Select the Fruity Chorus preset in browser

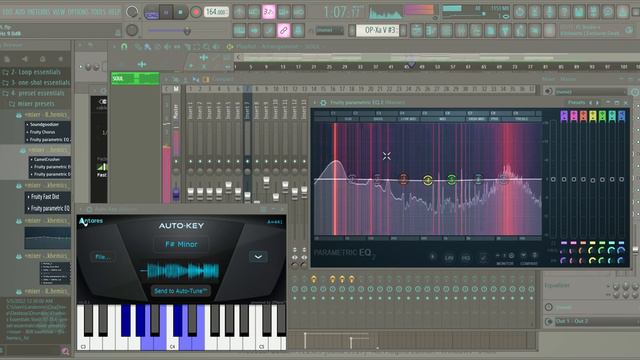pyautogui.click(x=42, y=132)
